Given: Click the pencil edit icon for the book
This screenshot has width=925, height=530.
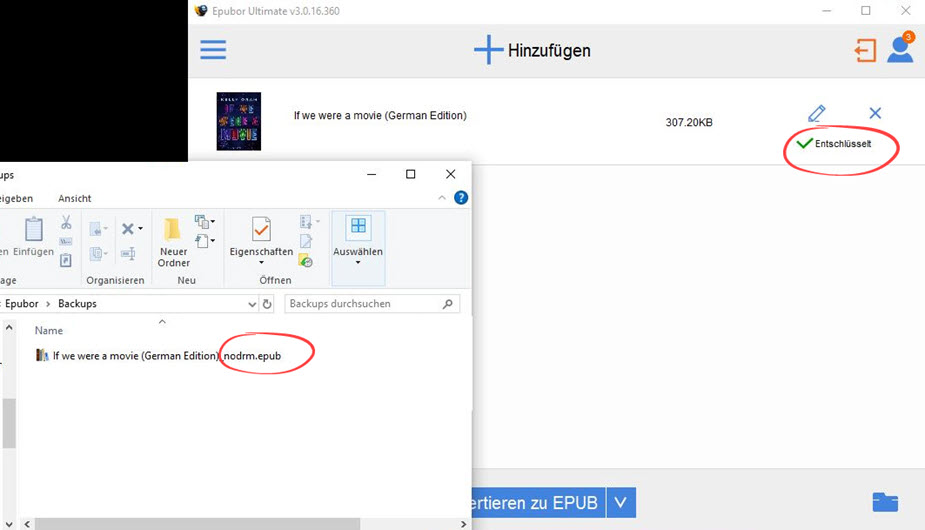Looking at the screenshot, I should coord(816,113).
